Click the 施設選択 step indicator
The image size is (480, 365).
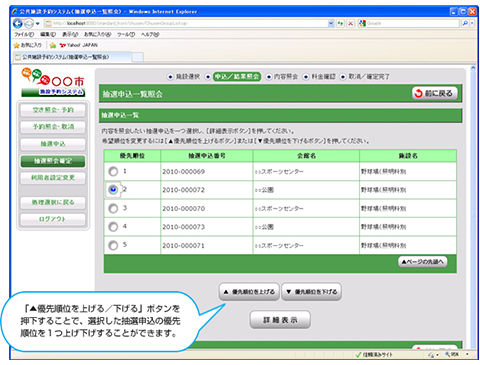[183, 77]
